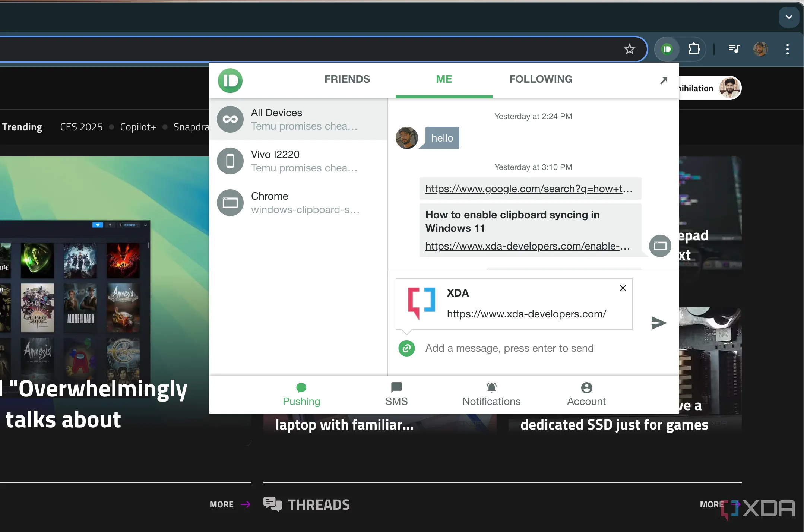
Task: Send the push with arrow button
Action: pyautogui.click(x=658, y=323)
